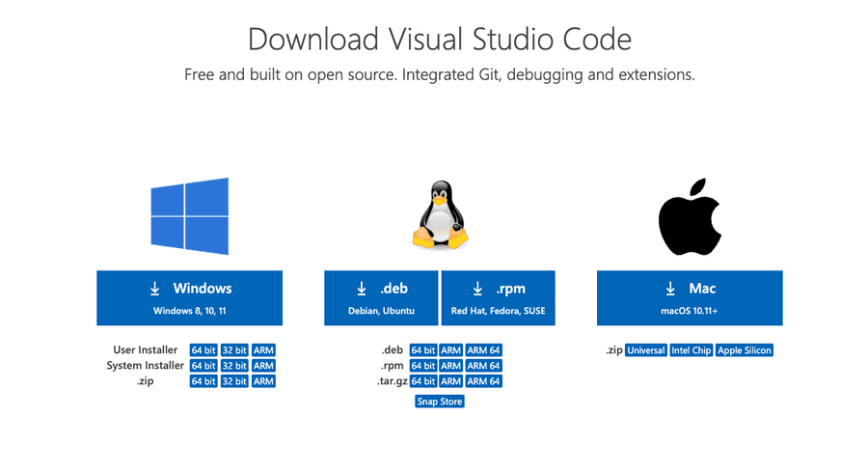Choose Linux .deb ARM
This screenshot has width=868, height=473.
(451, 350)
